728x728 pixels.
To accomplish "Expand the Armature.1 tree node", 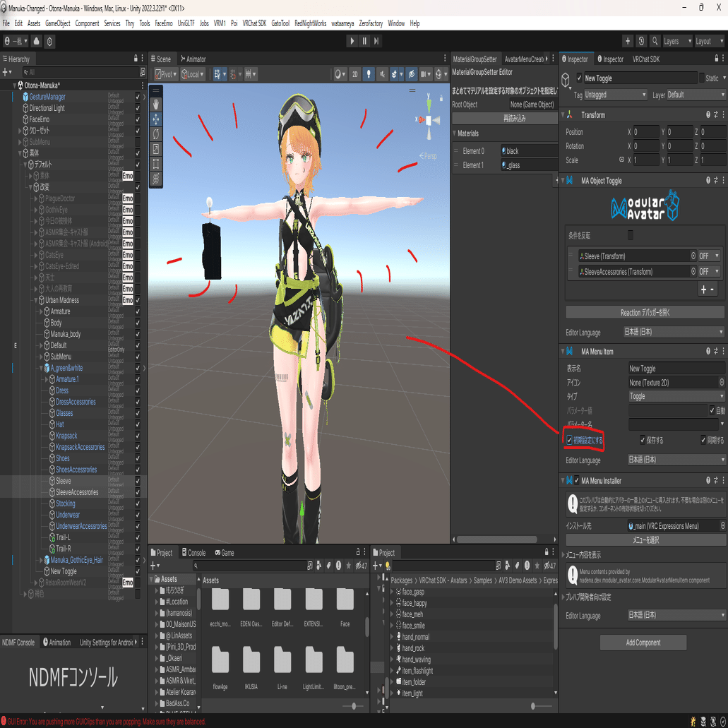I will tap(47, 379).
